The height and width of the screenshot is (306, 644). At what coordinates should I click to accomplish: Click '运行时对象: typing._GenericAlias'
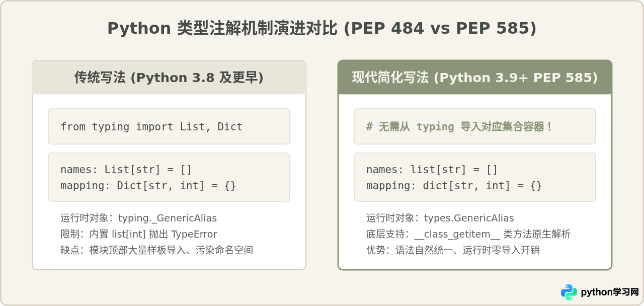pos(138,218)
